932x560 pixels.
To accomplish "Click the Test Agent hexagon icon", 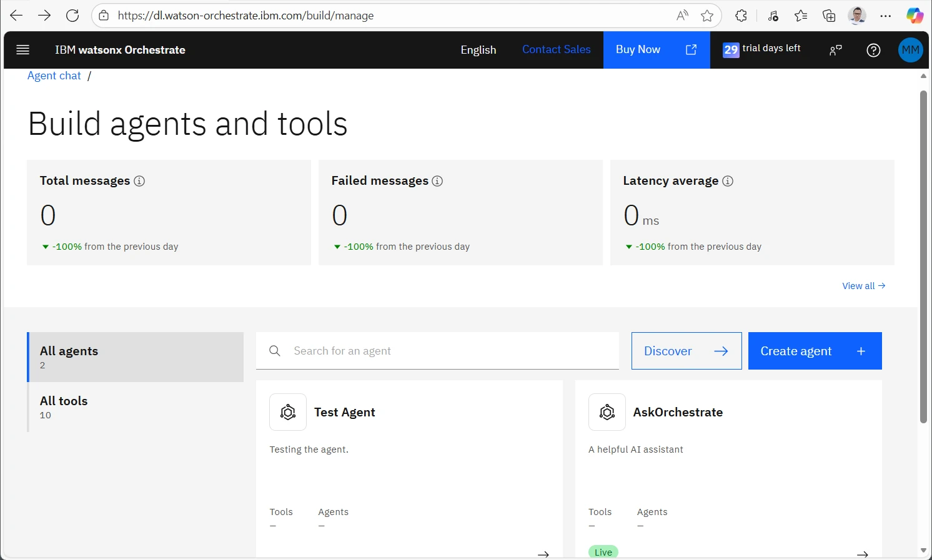I will tap(288, 412).
